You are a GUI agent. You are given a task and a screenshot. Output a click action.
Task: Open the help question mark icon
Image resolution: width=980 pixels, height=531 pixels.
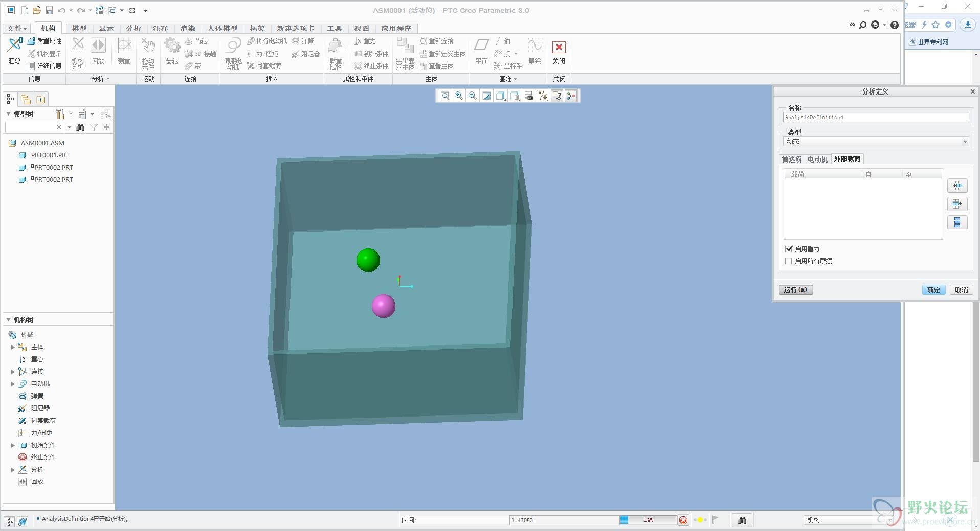(x=894, y=25)
